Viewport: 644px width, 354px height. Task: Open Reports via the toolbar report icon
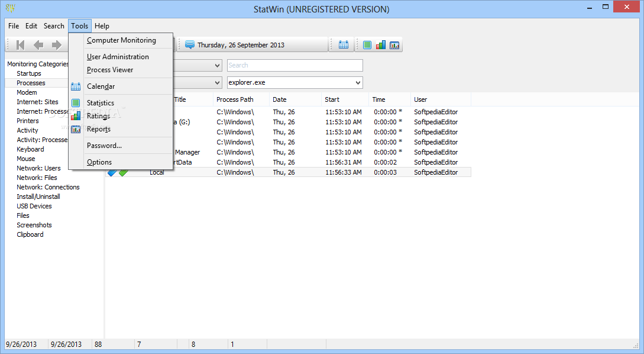tap(394, 45)
